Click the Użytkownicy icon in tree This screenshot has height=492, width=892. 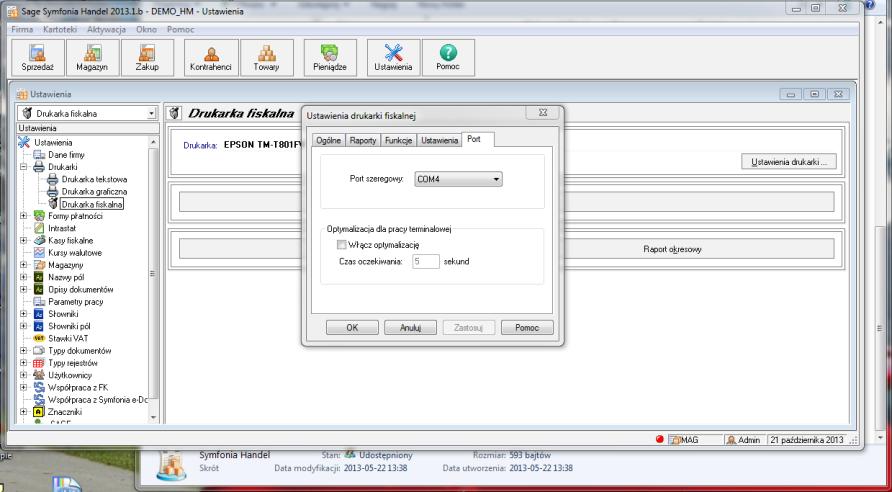coord(39,375)
